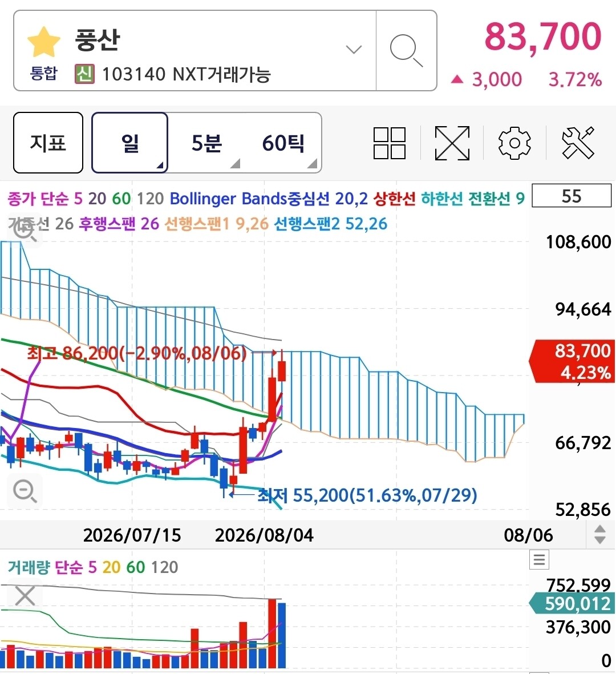Click the 후행스팬 26 legend label

click(119, 224)
